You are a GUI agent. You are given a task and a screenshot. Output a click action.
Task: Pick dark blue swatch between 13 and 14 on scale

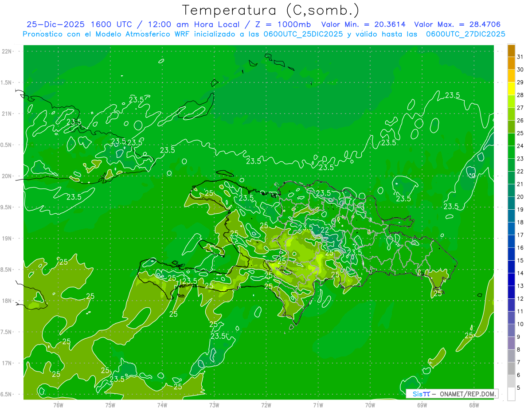(x=511, y=280)
